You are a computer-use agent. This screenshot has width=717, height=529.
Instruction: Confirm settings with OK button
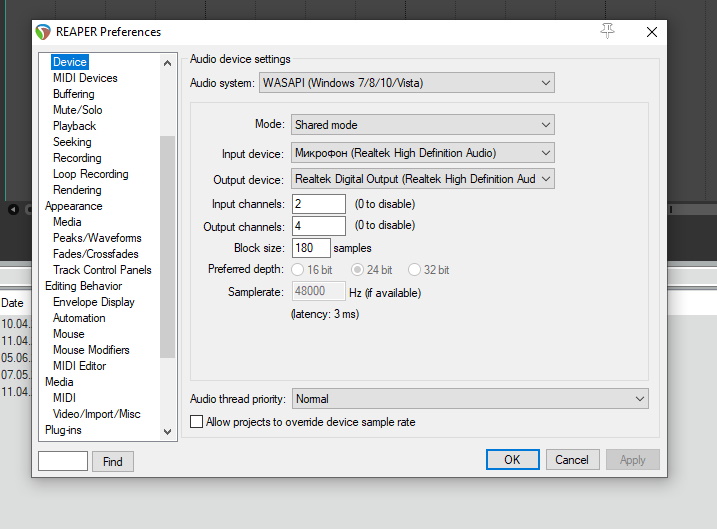[513, 460]
